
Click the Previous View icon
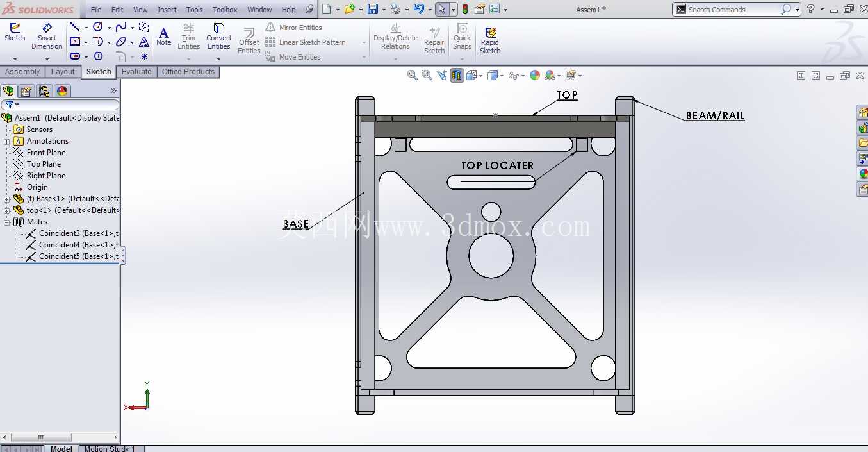coord(442,75)
